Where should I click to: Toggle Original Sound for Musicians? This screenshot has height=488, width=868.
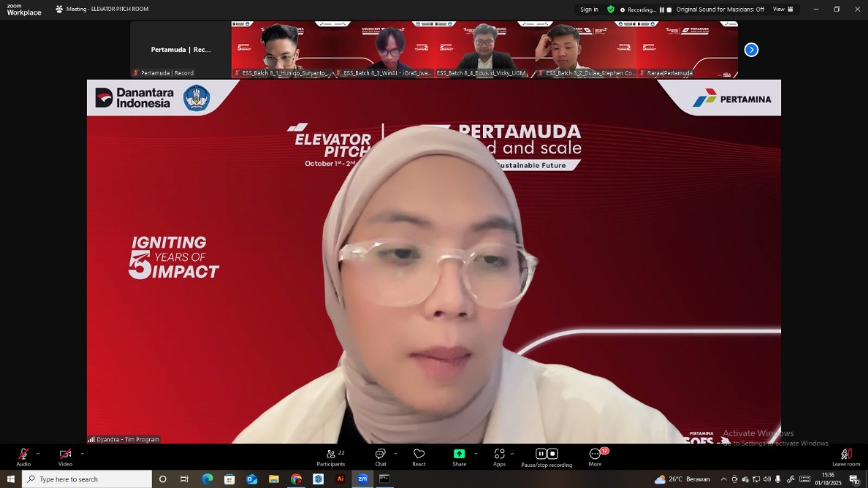tap(719, 9)
